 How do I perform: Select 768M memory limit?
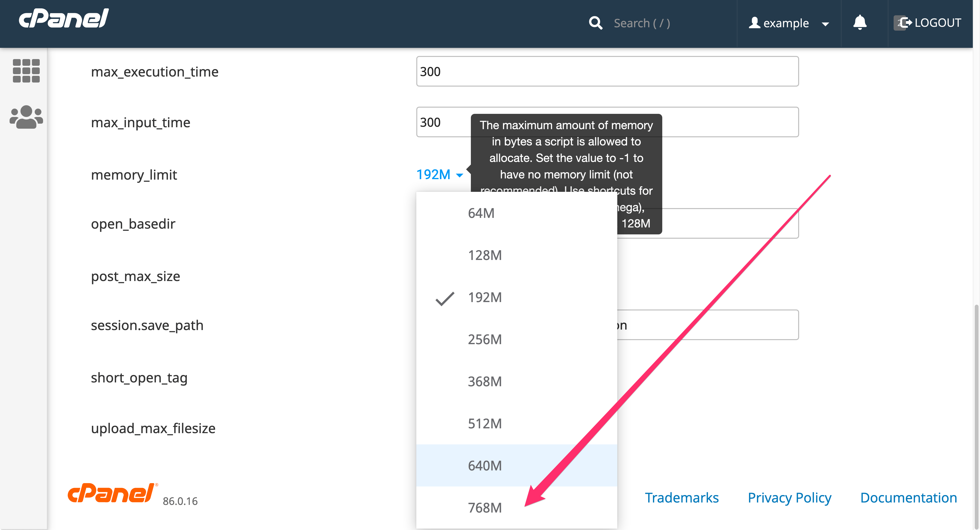point(484,508)
